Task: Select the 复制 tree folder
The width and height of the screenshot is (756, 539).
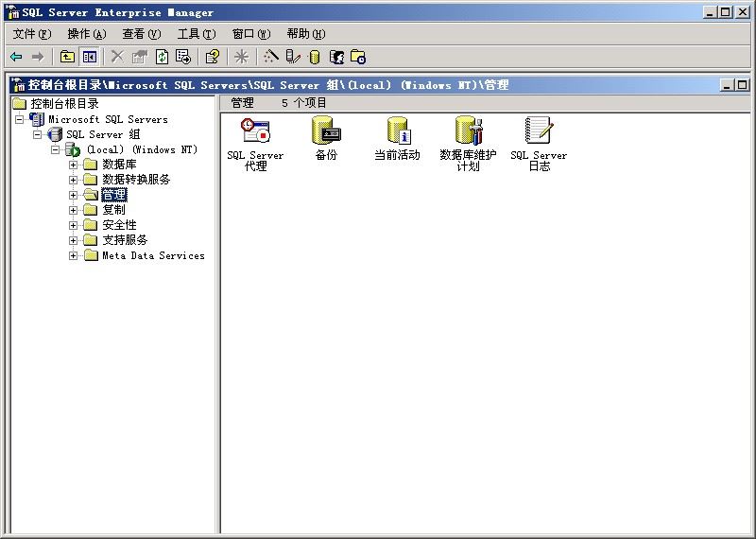Action: pyautogui.click(x=113, y=210)
